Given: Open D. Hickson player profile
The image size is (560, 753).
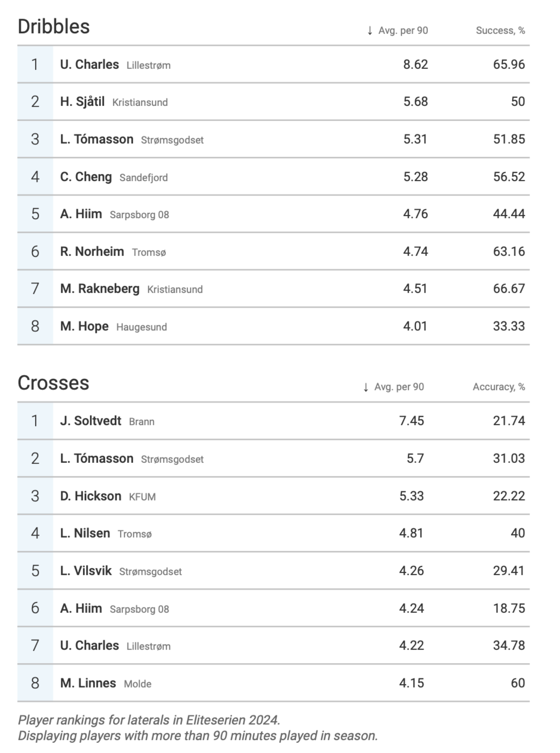Looking at the screenshot, I should [91, 496].
